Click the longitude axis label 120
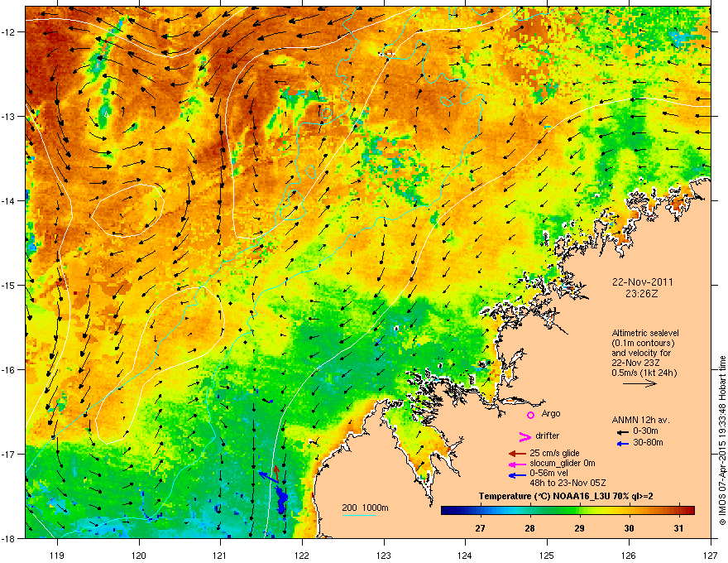The width and height of the screenshot is (728, 563). point(139,556)
